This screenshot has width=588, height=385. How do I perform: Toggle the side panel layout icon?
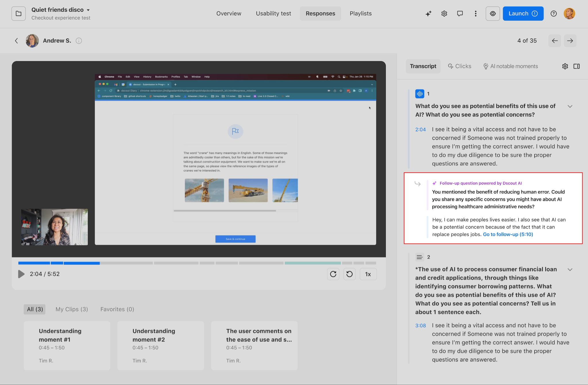577,66
